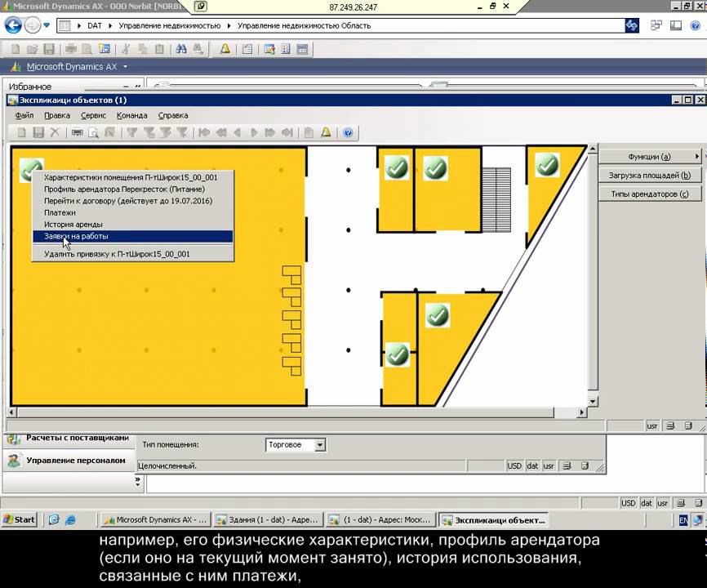Select Заявки на работы in context menu
The height and width of the screenshot is (588, 707).
coord(133,236)
